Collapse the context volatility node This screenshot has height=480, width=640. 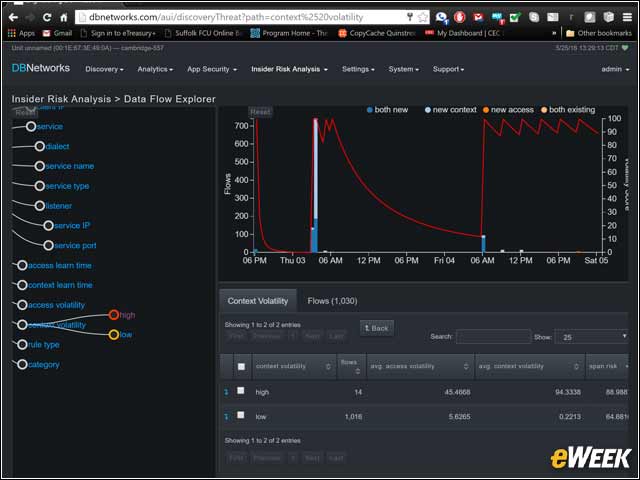pos(22,325)
